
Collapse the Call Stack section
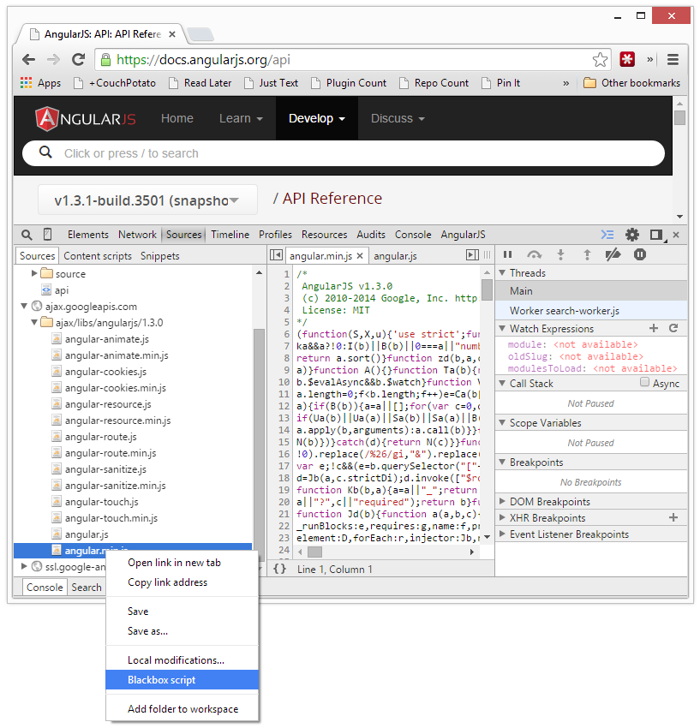point(502,384)
